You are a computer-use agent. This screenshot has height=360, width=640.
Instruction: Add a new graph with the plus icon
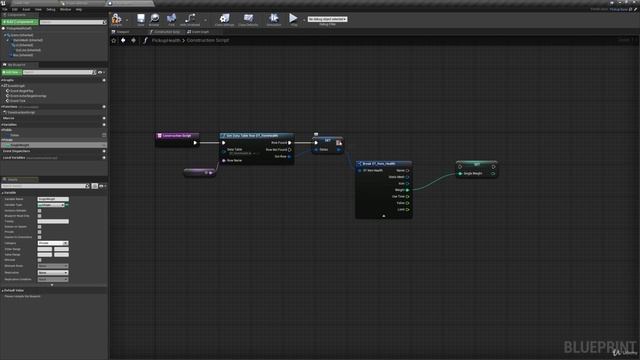[x=104, y=80]
